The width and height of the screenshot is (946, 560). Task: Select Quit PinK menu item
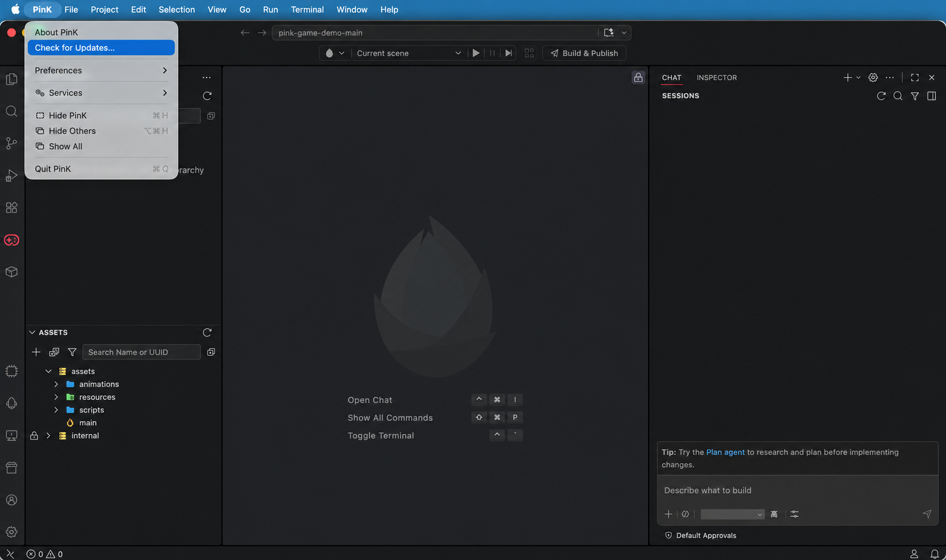pos(101,169)
